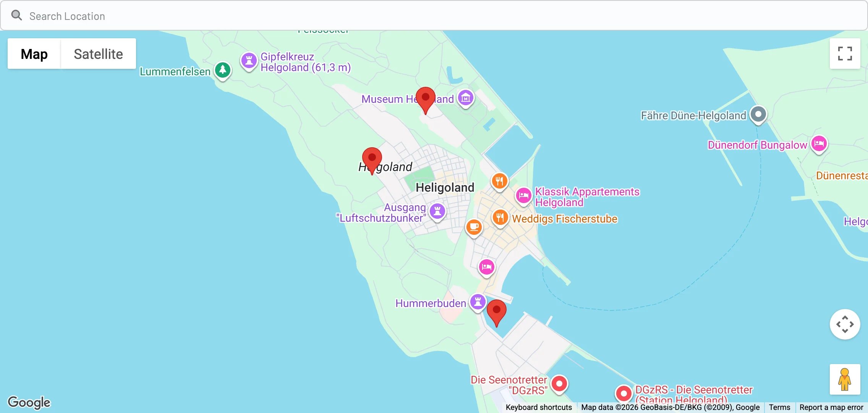The width and height of the screenshot is (868, 413).
Task: Click the search magnifier icon
Action: click(16, 15)
